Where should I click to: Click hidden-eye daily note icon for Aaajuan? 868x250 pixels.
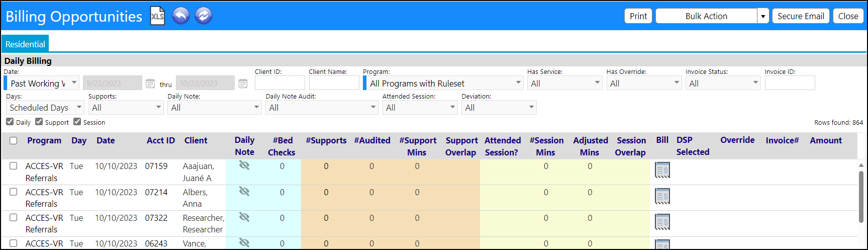244,165
